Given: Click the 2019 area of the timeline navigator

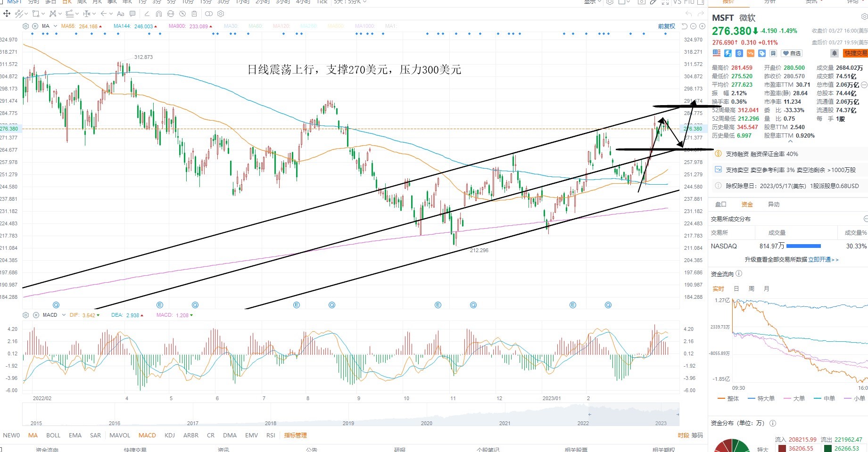Looking at the screenshot, I should [348, 423].
